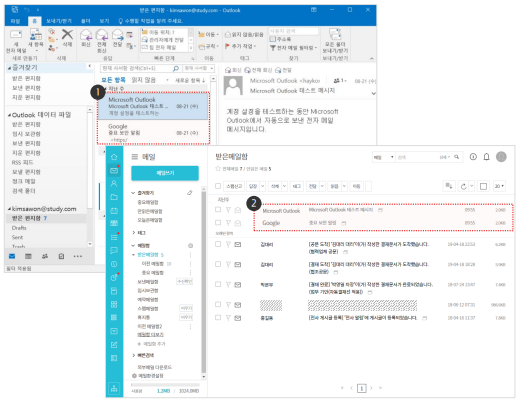Click organization chart icon at teal sidebar bottom
521x404 pixels.
[x=114, y=388]
